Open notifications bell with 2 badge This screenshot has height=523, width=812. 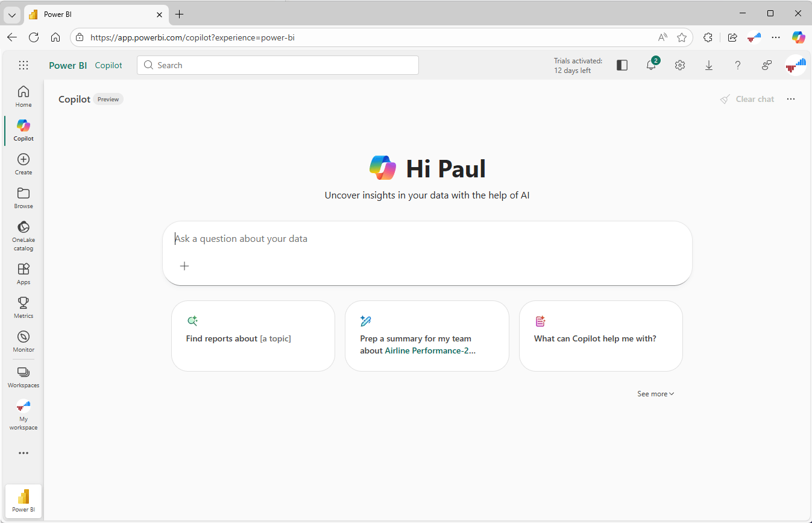(x=651, y=65)
